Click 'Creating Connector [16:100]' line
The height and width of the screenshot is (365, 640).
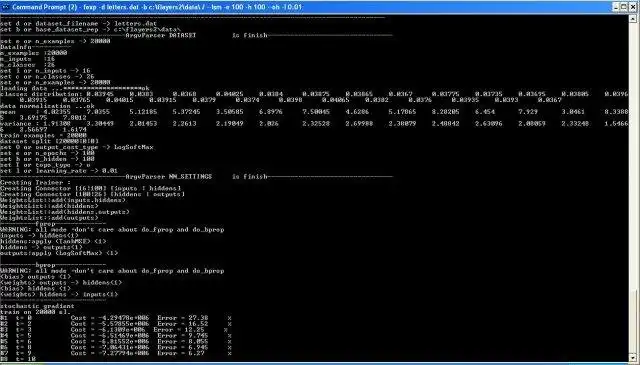pyautogui.click(x=91, y=188)
